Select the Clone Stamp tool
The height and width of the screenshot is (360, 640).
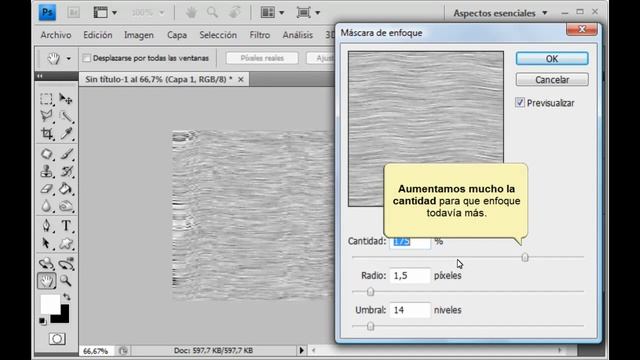[x=47, y=171]
